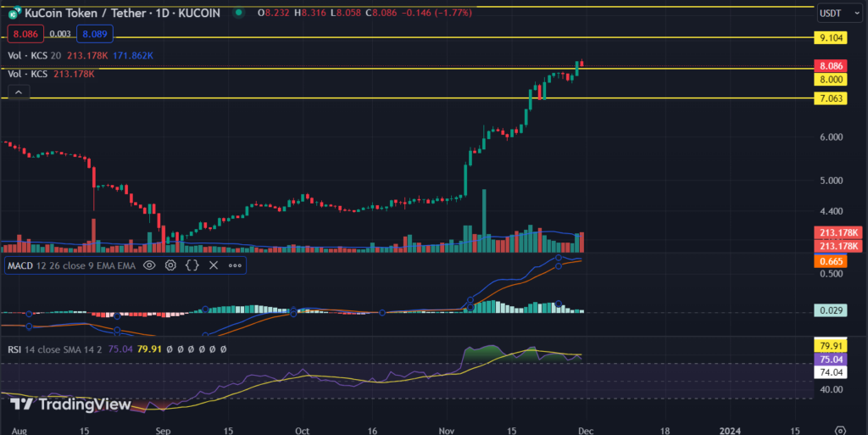Collapse the indicator legend chevron

[19, 92]
